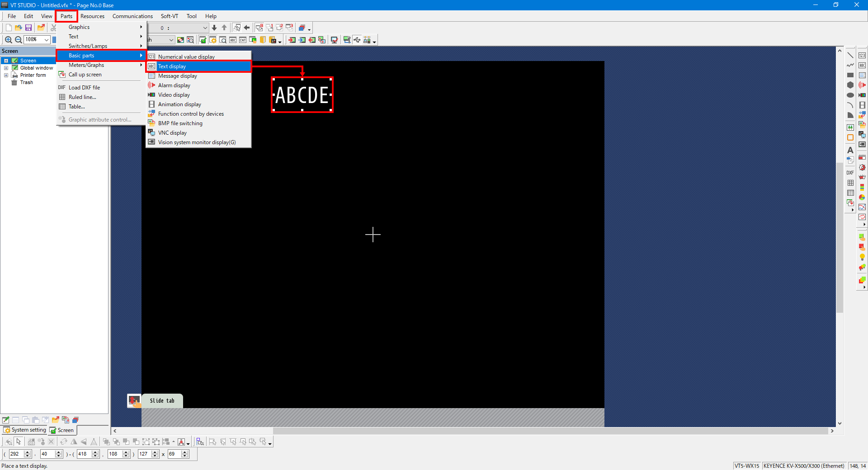Click the Lamp bulb part icon
Screen dimensions: 868x470
pyautogui.click(x=862, y=257)
